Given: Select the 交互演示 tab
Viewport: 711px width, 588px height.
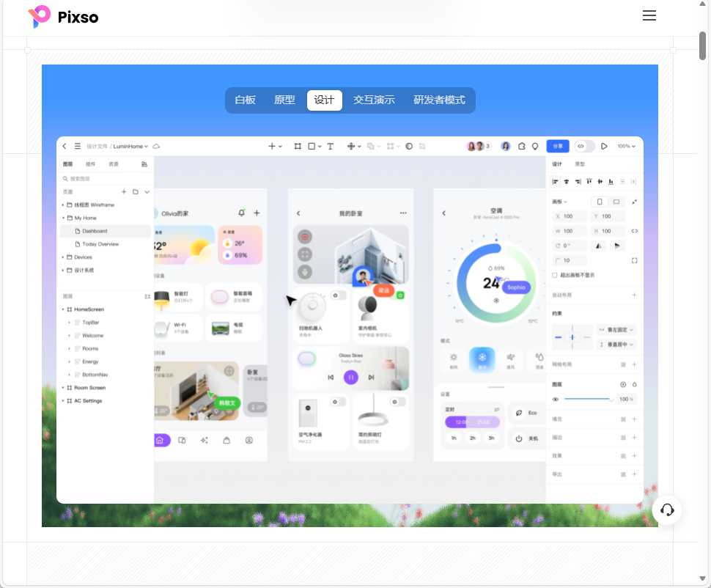Looking at the screenshot, I should coord(374,100).
